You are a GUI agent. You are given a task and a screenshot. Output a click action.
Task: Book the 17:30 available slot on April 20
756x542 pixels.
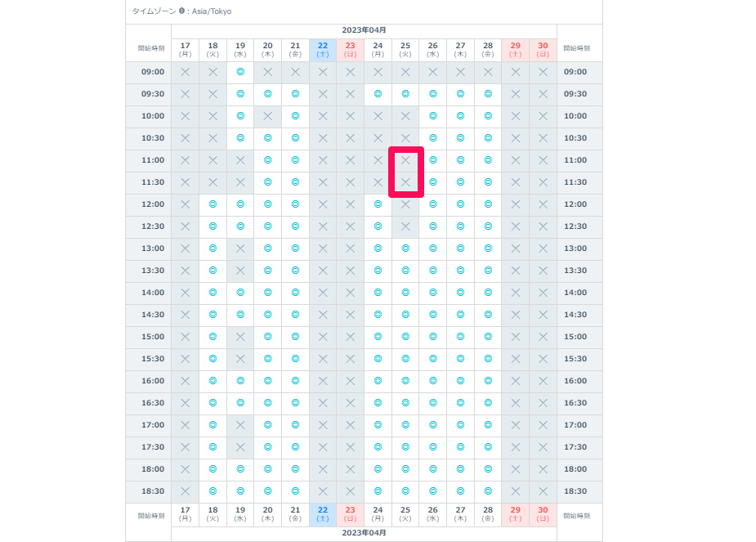(x=267, y=447)
